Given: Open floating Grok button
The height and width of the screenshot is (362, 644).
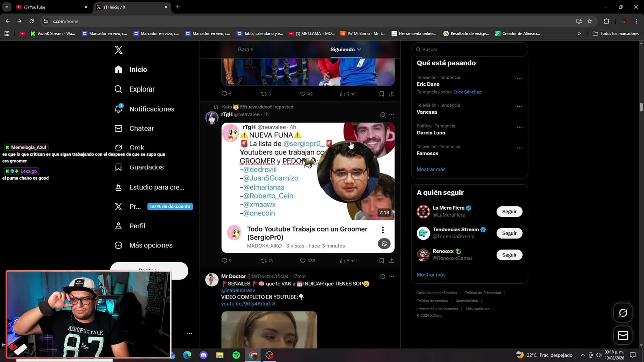Looking at the screenshot, I should pos(623,313).
